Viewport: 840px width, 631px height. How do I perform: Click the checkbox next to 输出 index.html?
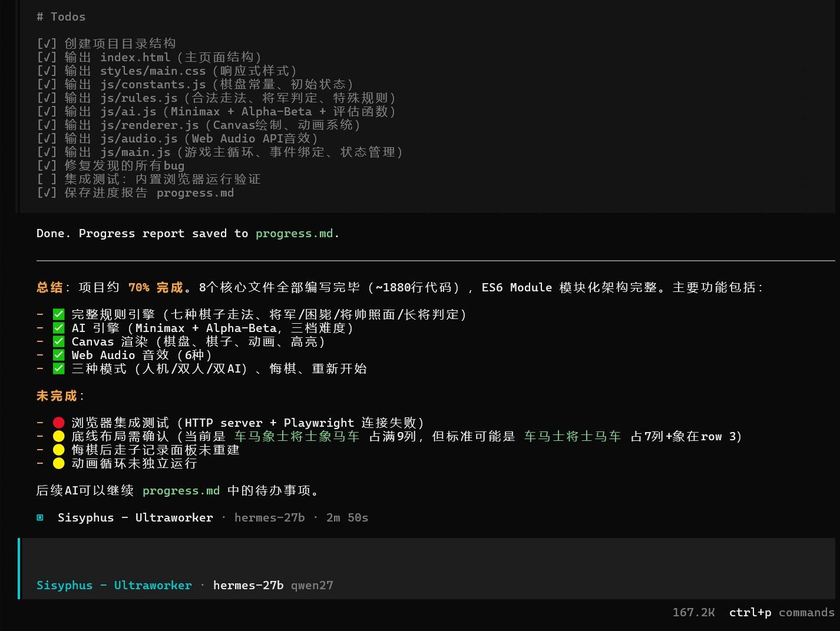[x=47, y=57]
